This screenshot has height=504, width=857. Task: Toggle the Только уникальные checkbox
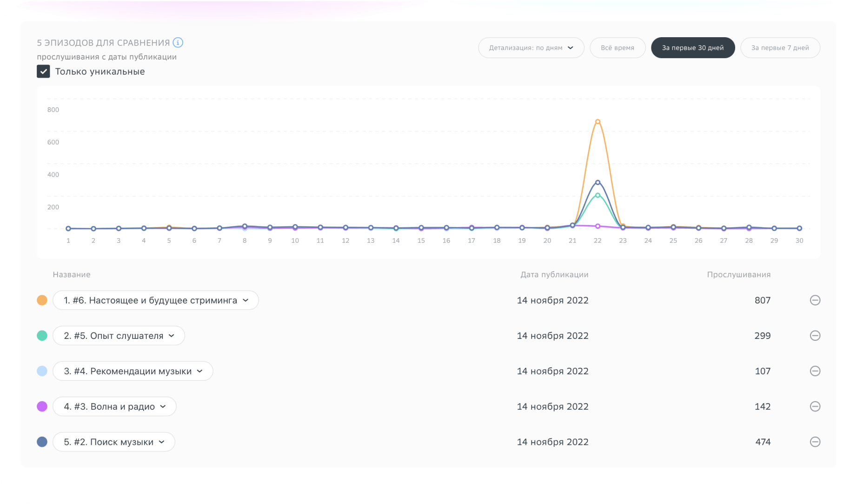coord(43,72)
